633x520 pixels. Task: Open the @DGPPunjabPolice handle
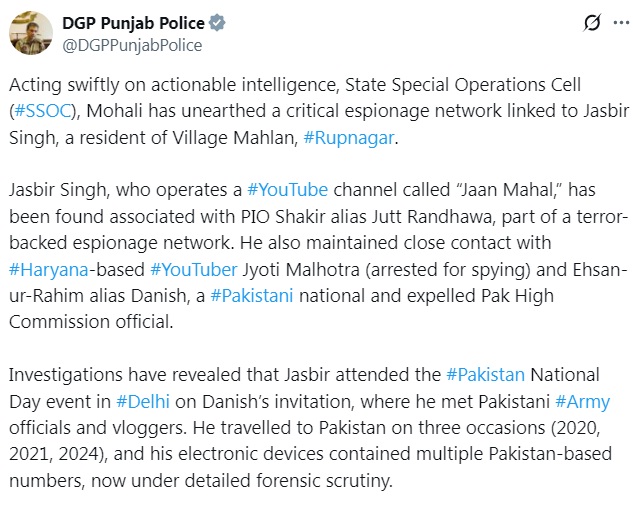click(x=134, y=45)
